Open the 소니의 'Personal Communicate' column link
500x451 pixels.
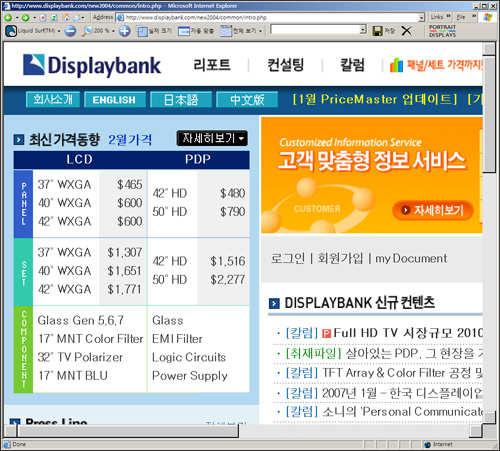(x=402, y=412)
